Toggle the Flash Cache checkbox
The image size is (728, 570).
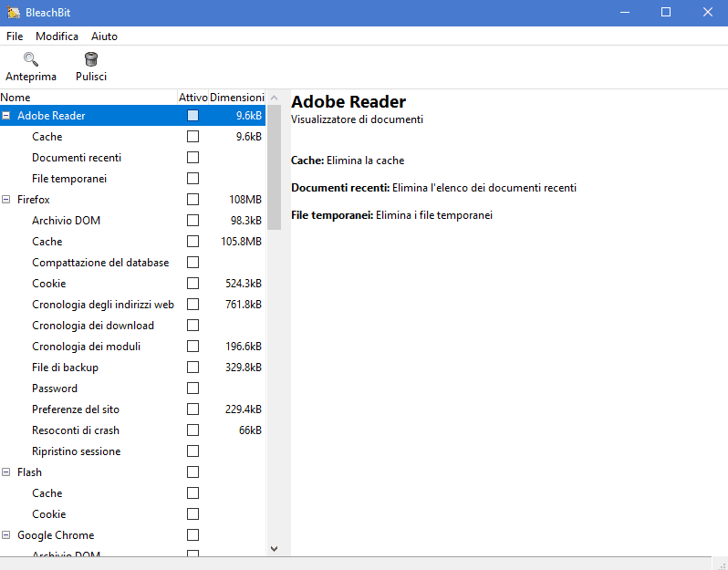click(192, 493)
